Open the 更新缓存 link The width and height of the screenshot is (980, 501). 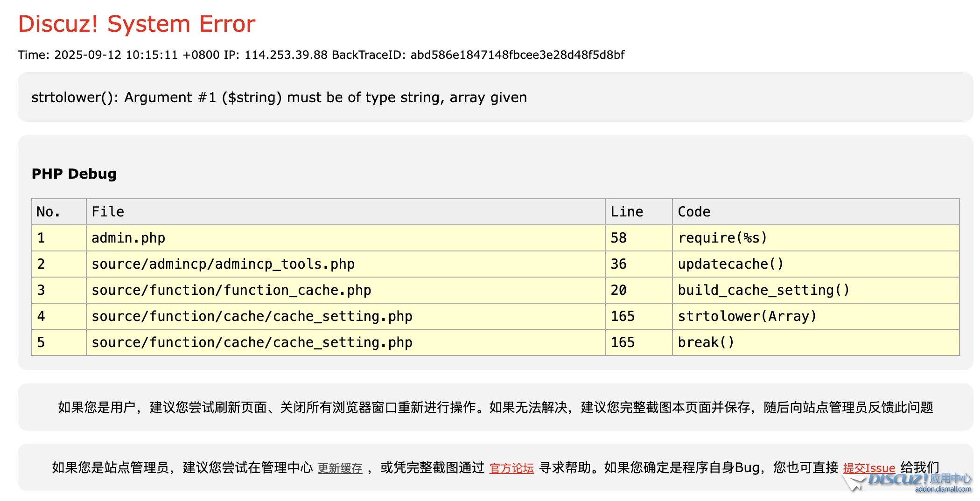[x=340, y=468]
